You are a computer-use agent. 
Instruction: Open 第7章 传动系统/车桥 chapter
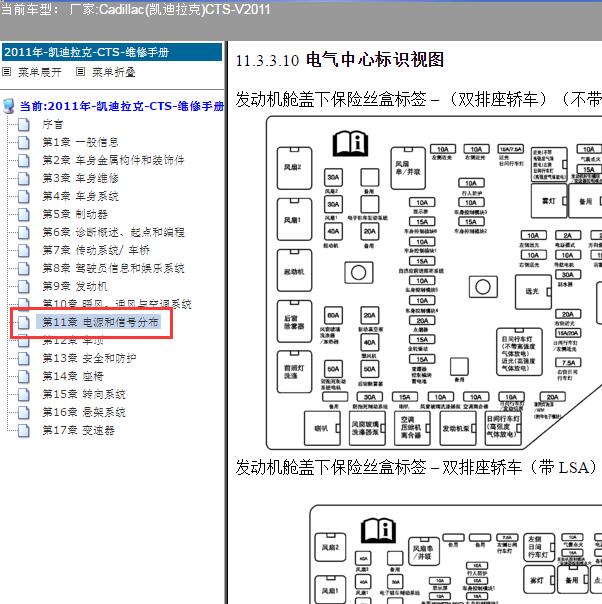(x=96, y=250)
